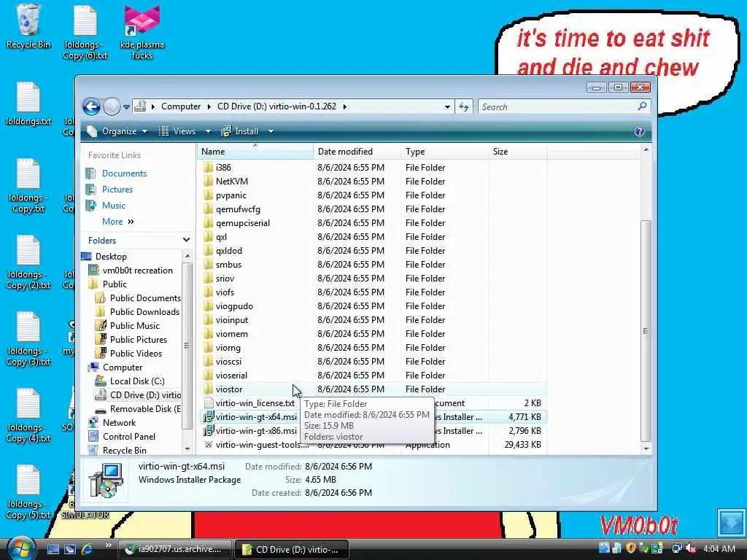The height and width of the screenshot is (560, 747).
Task: Select the qemufwcfg folder icon
Action: pyautogui.click(x=208, y=209)
